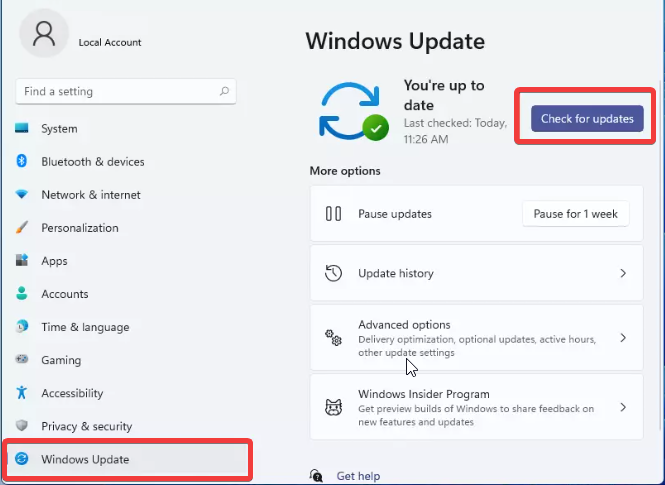Image resolution: width=665 pixels, height=485 pixels.
Task: Click the Pause updates label
Action: (395, 214)
